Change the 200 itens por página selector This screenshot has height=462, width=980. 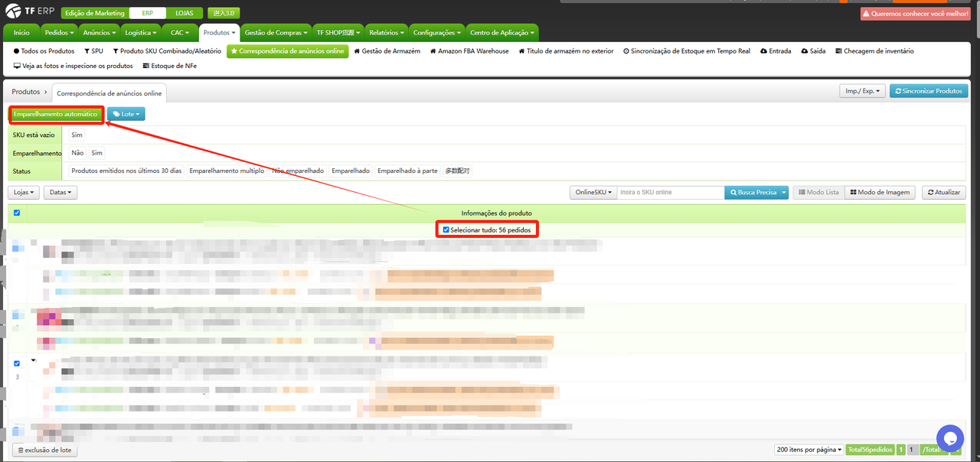click(x=809, y=450)
